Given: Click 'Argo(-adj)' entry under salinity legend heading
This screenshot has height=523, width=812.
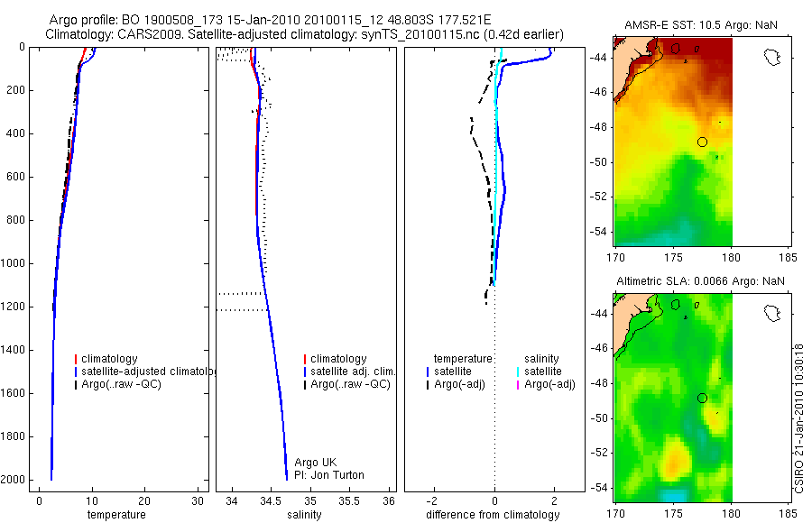Looking at the screenshot, I should [549, 384].
